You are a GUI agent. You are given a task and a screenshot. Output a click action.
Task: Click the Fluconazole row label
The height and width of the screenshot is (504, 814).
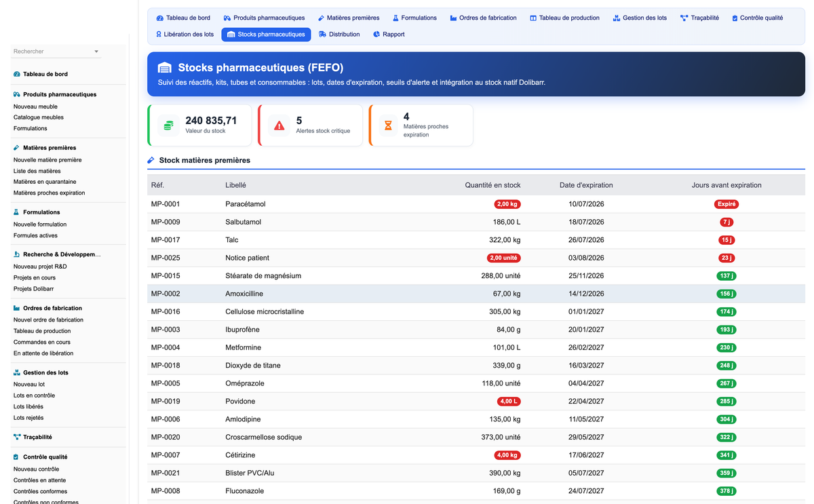[245, 491]
